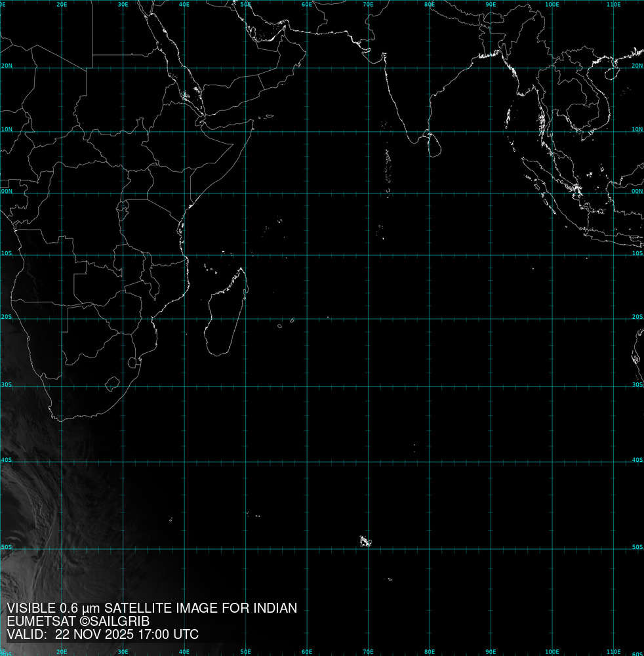Click the "VISIBLE 0.6 µm SATELLITE IMAGE" title text
Image resolution: width=644 pixels, height=656 pixels.
coord(151,608)
